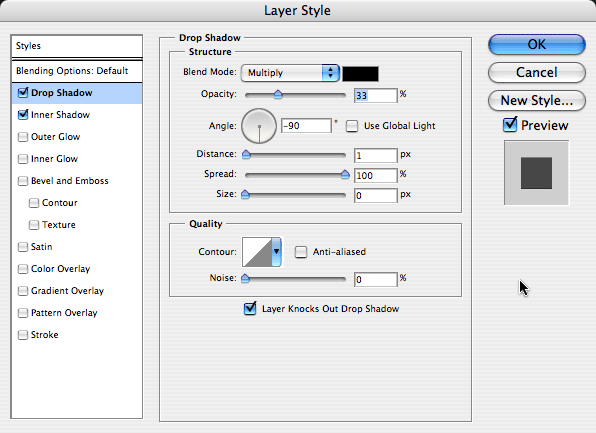
Task: Click the Angle dial control
Action: click(x=259, y=126)
